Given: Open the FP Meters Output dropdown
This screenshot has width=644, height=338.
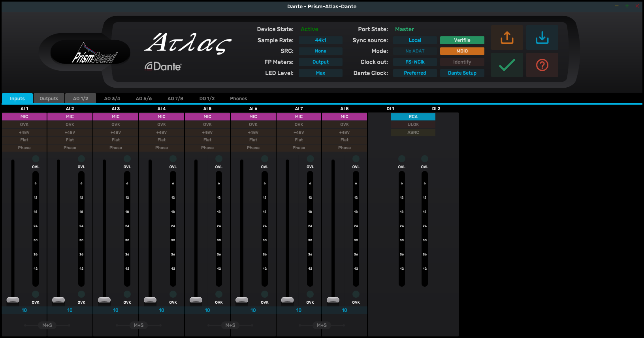Looking at the screenshot, I should pos(320,62).
